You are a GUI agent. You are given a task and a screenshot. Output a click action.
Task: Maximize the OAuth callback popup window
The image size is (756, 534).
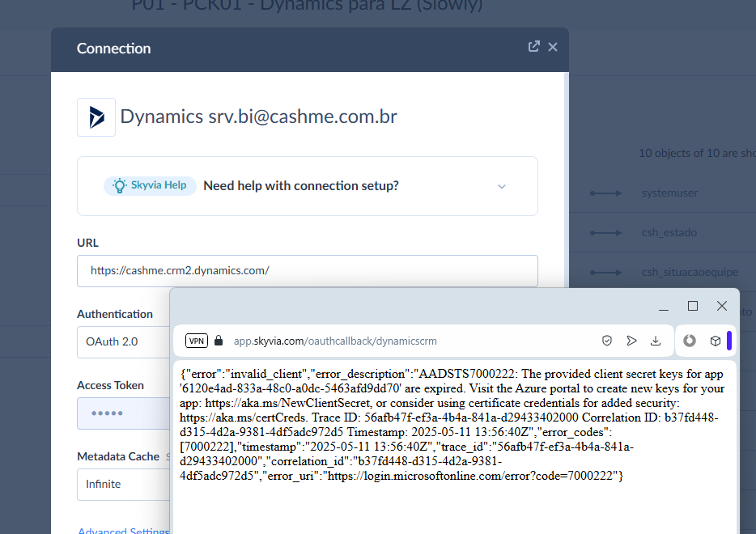tap(693, 306)
